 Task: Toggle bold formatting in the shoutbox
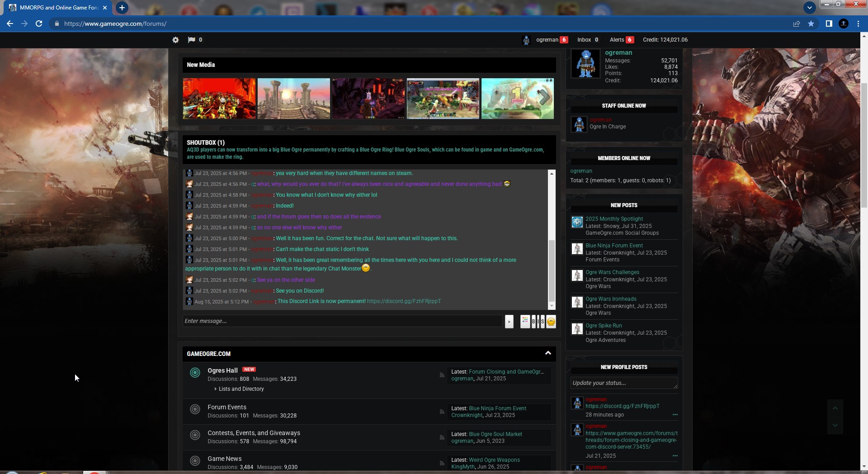(533, 322)
